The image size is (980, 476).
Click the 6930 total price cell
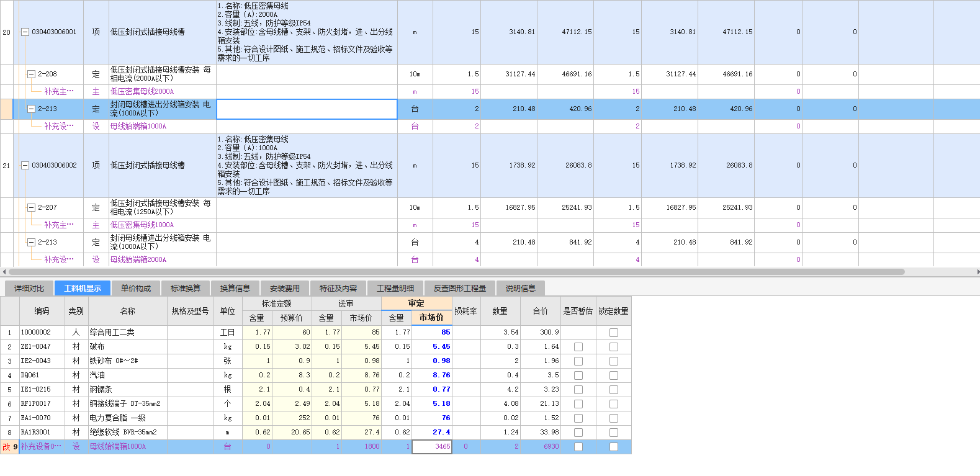[541, 447]
